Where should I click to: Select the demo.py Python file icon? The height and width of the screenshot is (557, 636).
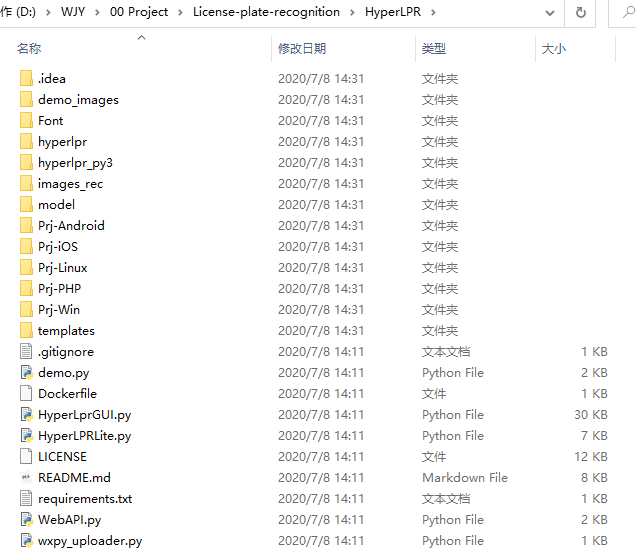26,372
